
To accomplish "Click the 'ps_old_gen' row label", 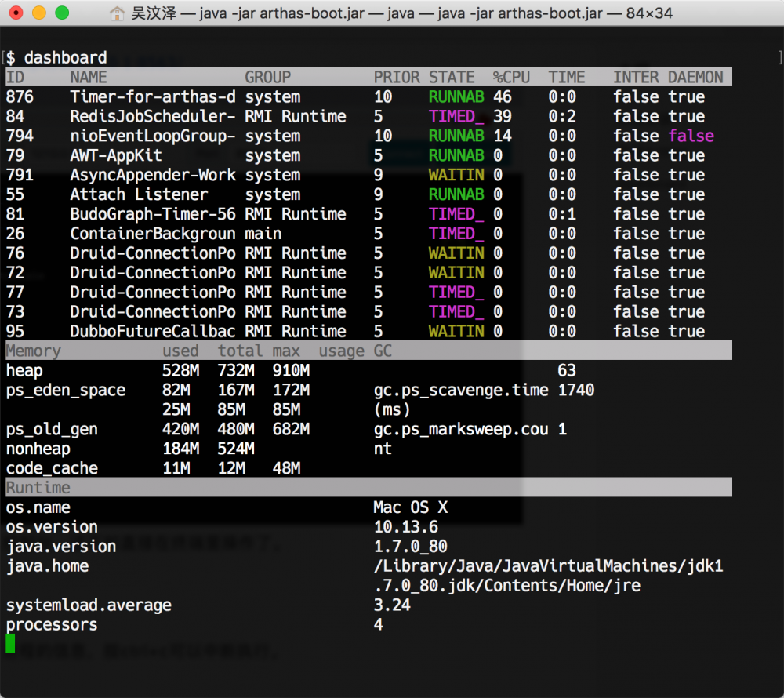I will click(x=52, y=428).
